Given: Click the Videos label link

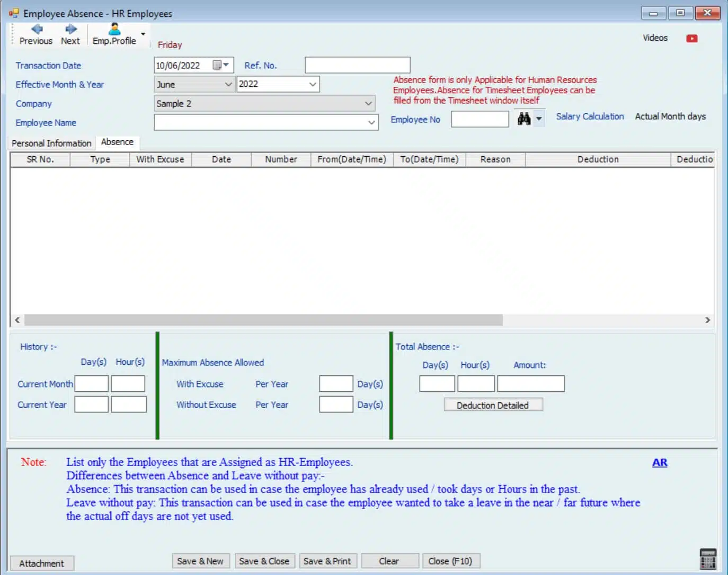Looking at the screenshot, I should click(655, 38).
